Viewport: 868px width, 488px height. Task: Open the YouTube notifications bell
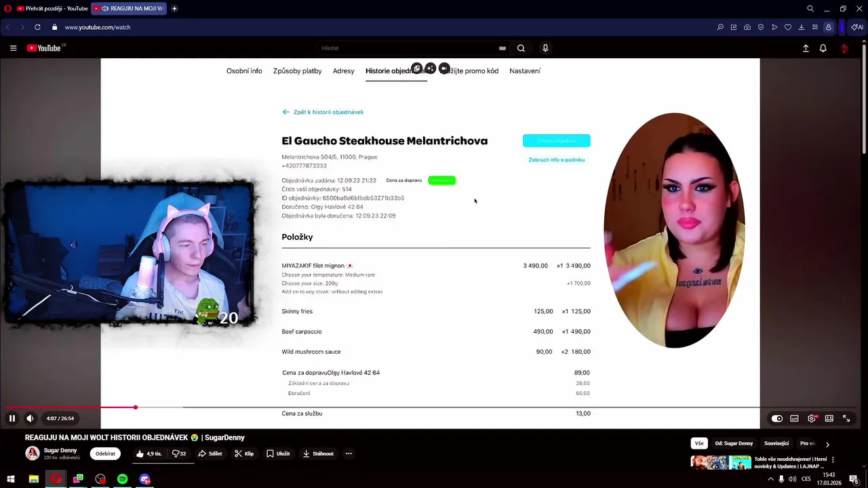coord(823,48)
